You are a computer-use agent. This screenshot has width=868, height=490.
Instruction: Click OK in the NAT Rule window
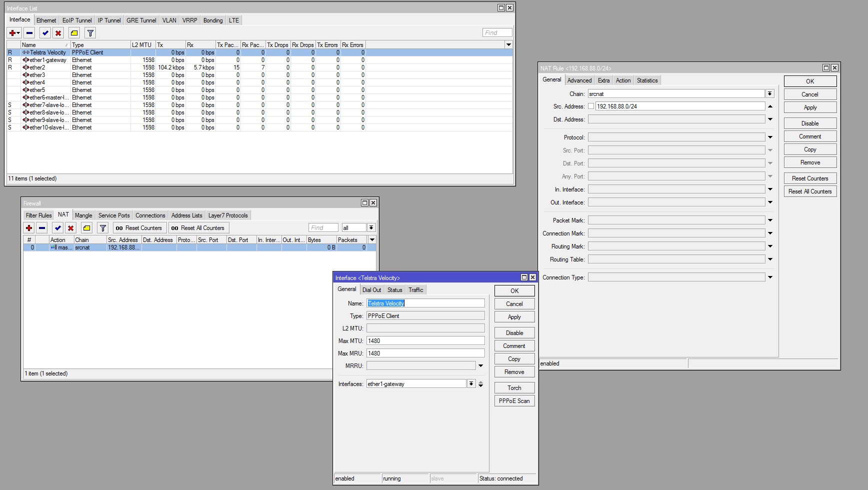click(810, 81)
